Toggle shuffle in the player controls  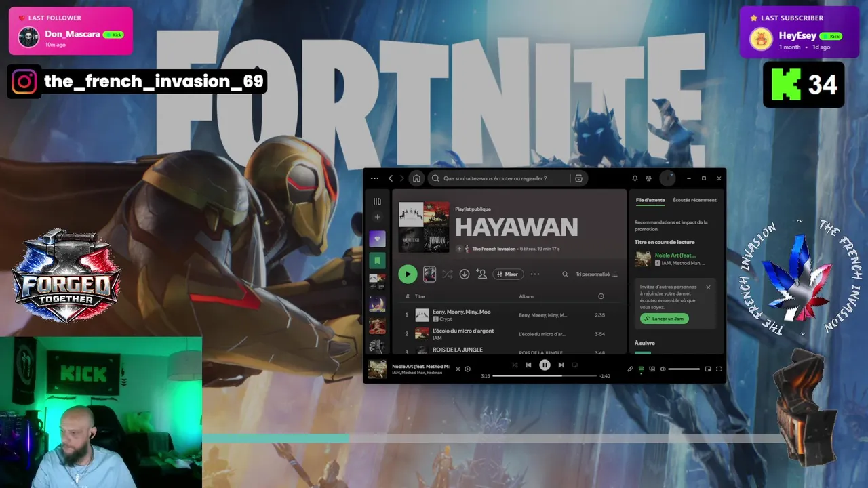point(515,365)
